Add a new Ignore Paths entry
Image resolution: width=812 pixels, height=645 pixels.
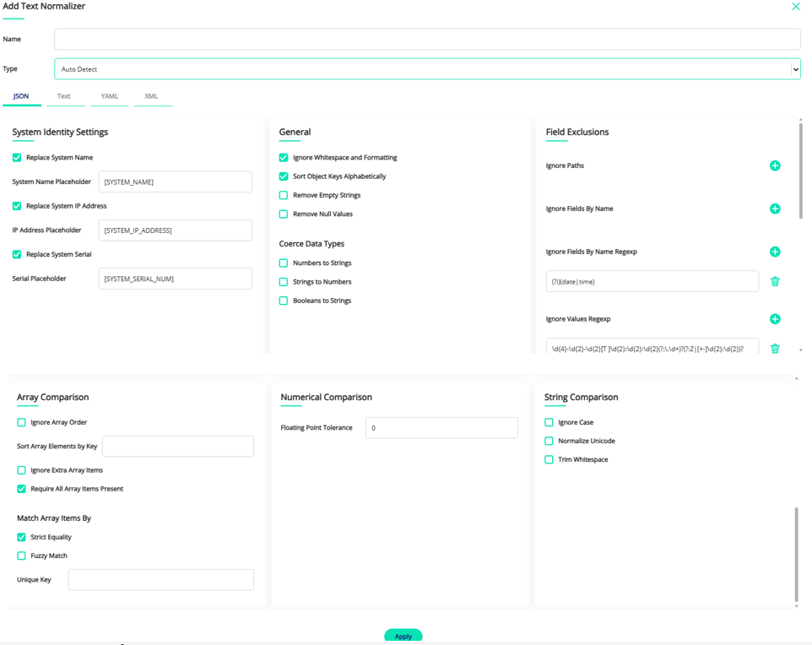click(x=775, y=165)
